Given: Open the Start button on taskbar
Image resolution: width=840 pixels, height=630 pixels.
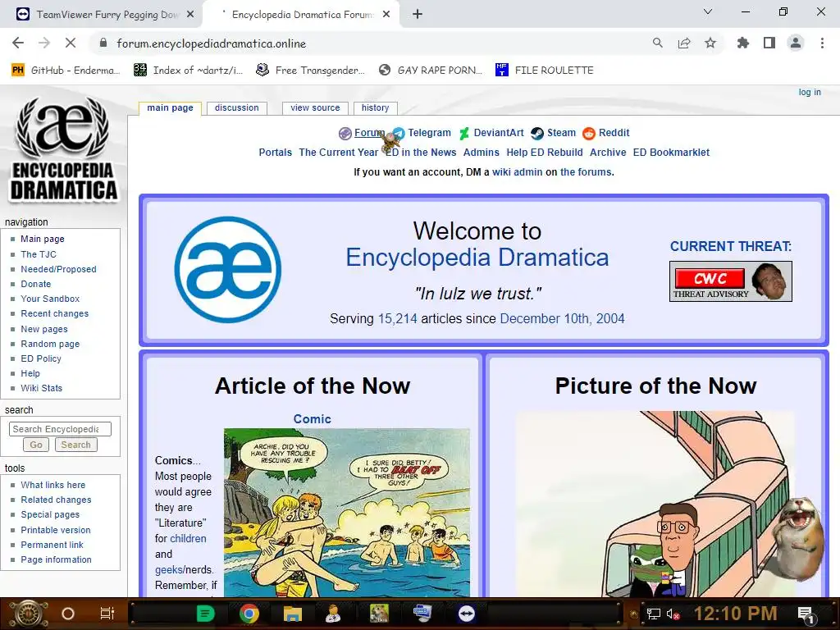Looking at the screenshot, I should [x=28, y=614].
